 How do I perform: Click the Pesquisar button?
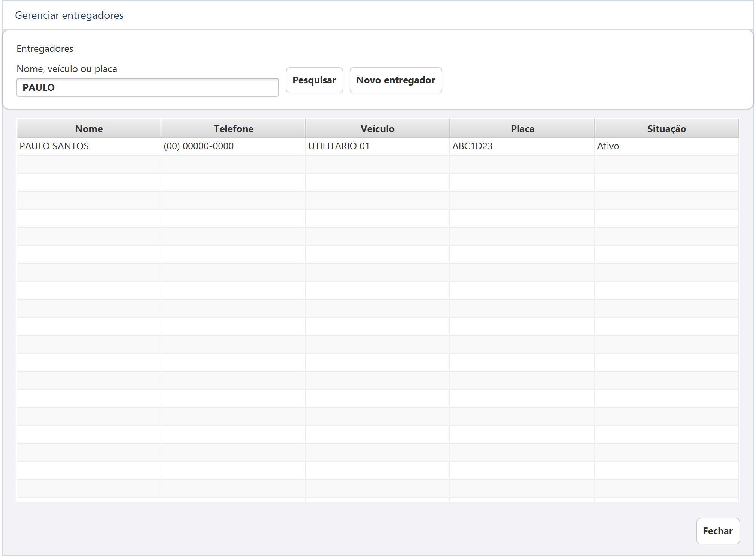point(314,80)
